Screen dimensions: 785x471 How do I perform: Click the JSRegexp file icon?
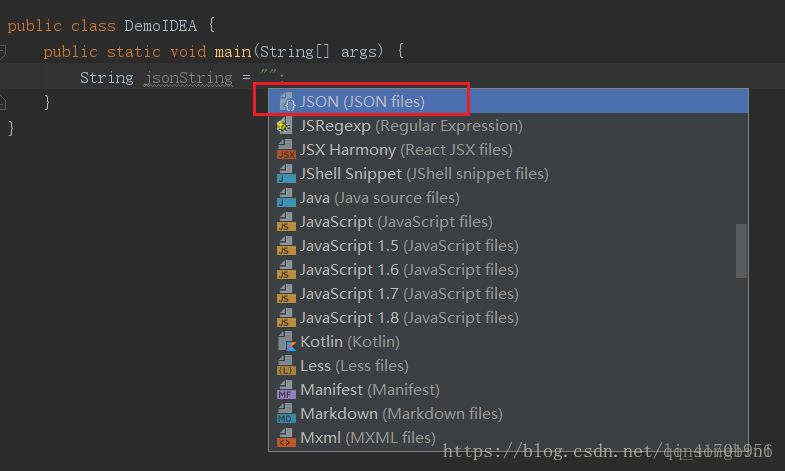tap(284, 126)
